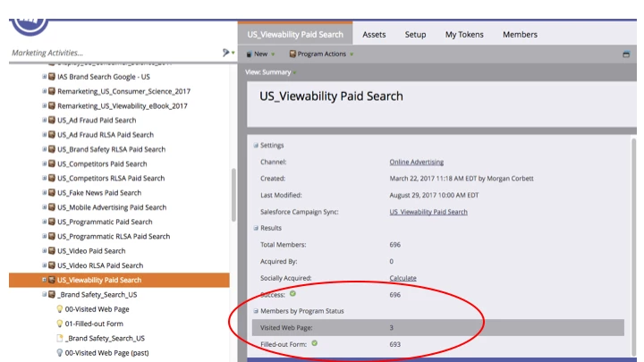Click the New button icon

tap(249, 54)
